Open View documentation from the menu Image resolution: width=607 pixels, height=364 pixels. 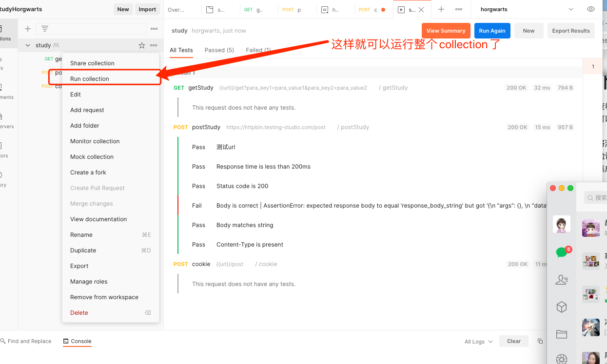point(98,219)
